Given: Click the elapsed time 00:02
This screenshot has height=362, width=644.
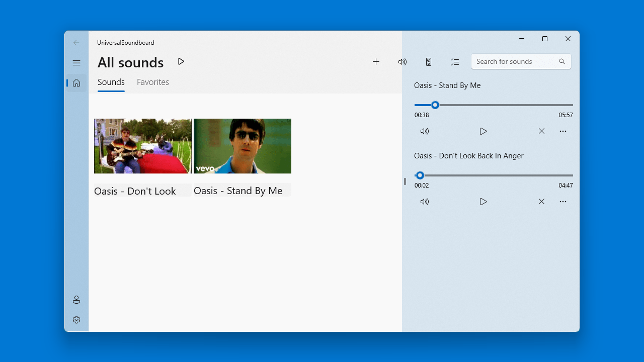Looking at the screenshot, I should [x=422, y=186].
